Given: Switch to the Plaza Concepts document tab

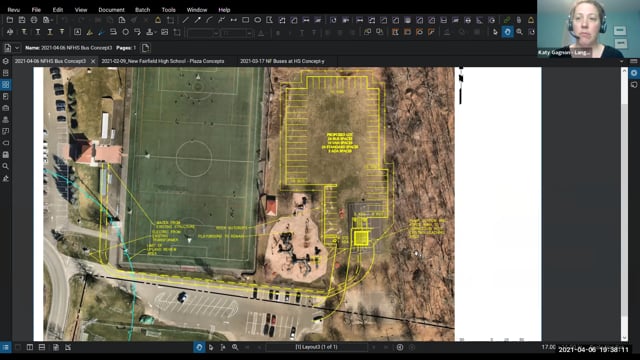Looking at the screenshot, I should point(163,61).
